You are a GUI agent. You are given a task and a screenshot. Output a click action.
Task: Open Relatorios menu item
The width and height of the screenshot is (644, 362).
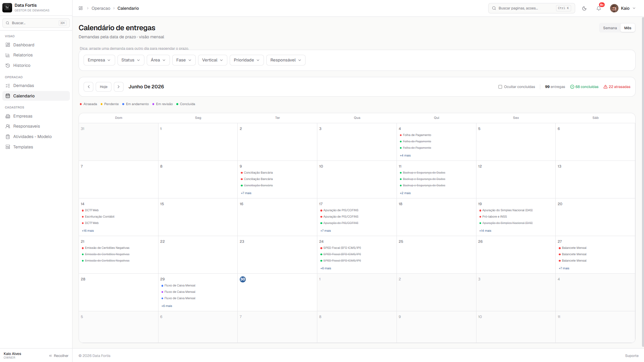(36, 55)
